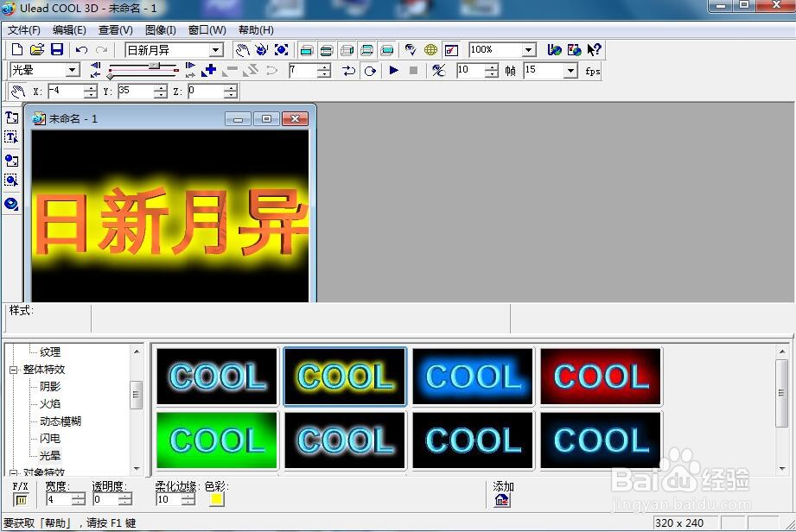Collapse the 整体特效 tree node

point(13,370)
